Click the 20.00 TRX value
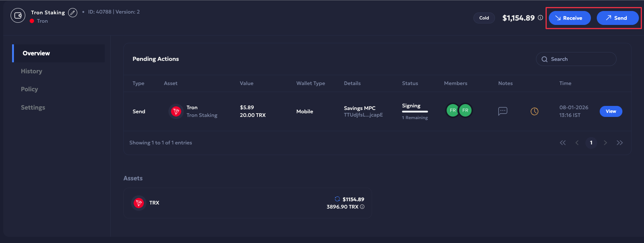 pos(253,115)
